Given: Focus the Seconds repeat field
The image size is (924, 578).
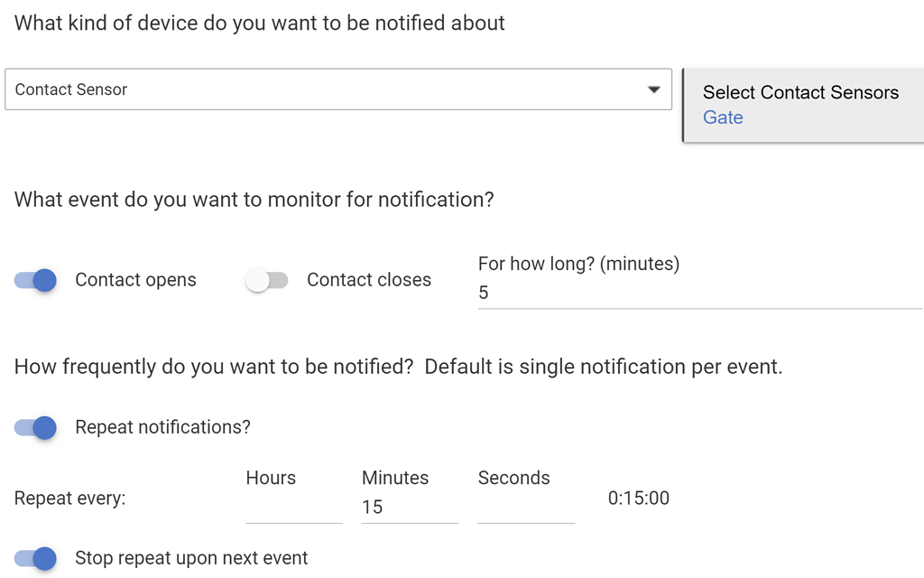Looking at the screenshot, I should (x=525, y=508).
